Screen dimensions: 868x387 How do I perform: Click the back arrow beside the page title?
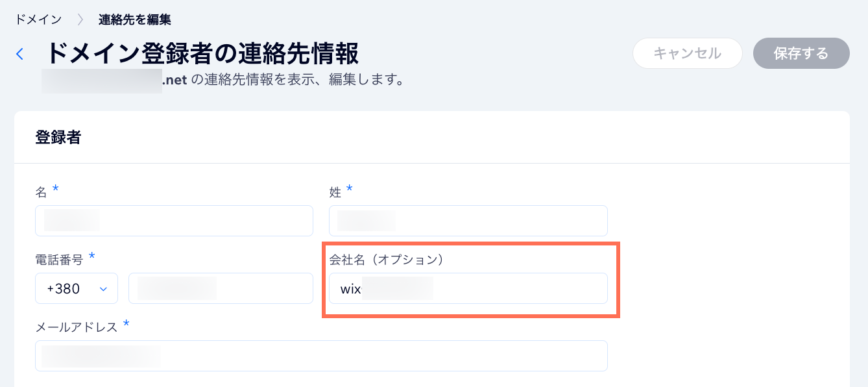(x=20, y=54)
